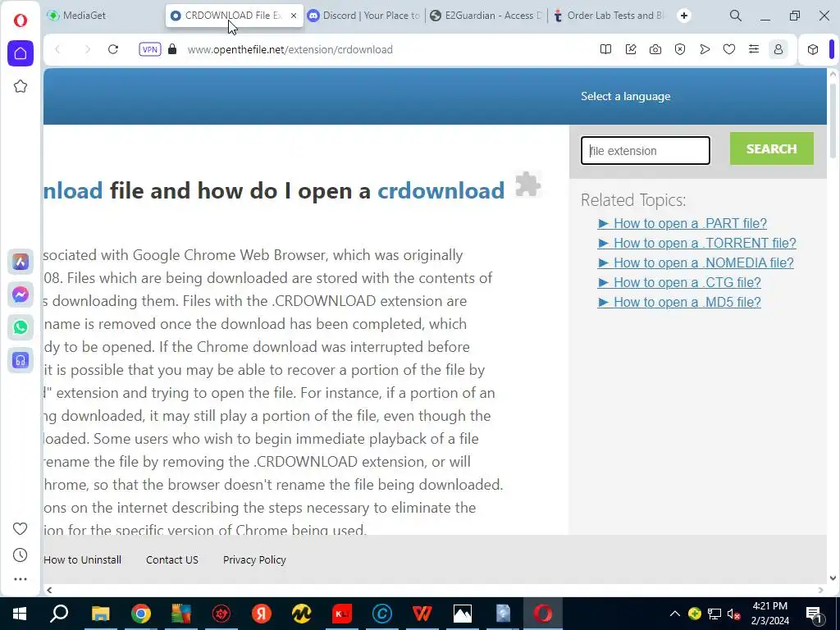The image size is (840, 630).
Task: Launch Google Chrome from taskbar
Action: pyautogui.click(x=141, y=614)
